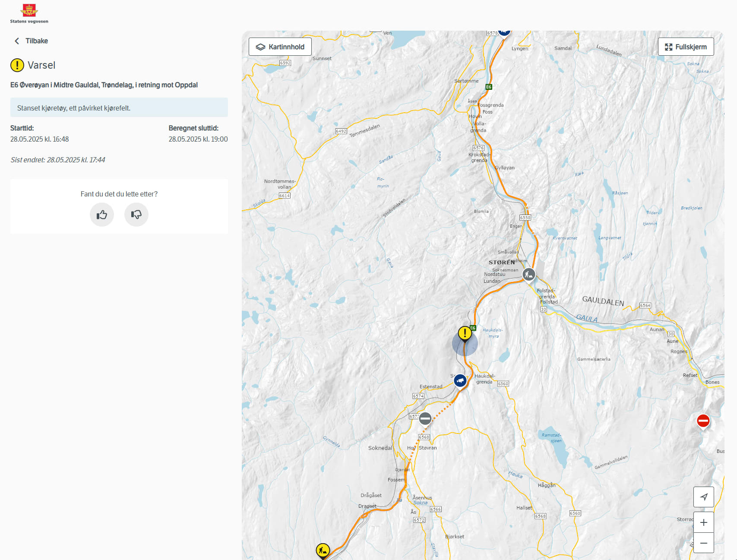Image resolution: width=737 pixels, height=560 pixels.
Task: Click the thumbs up feedback button
Action: click(102, 215)
